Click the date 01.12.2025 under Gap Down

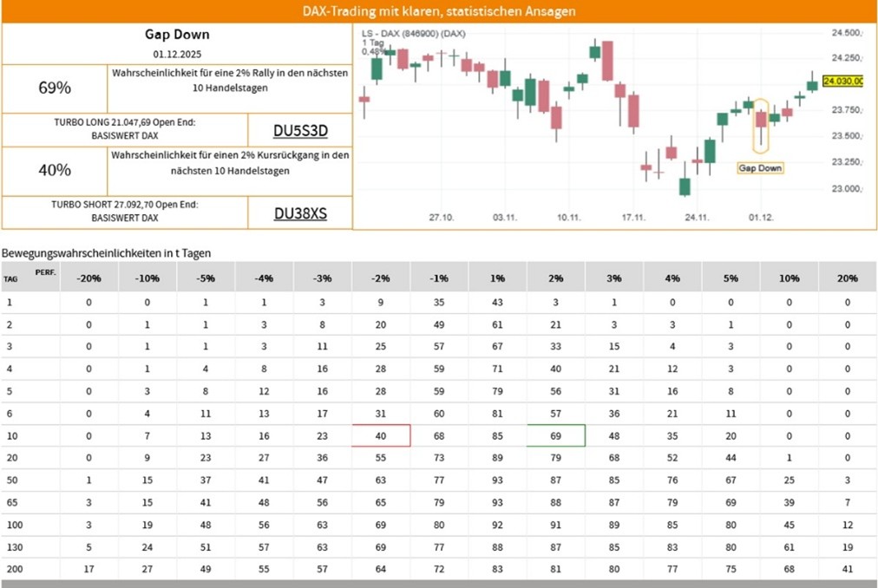tap(177, 54)
